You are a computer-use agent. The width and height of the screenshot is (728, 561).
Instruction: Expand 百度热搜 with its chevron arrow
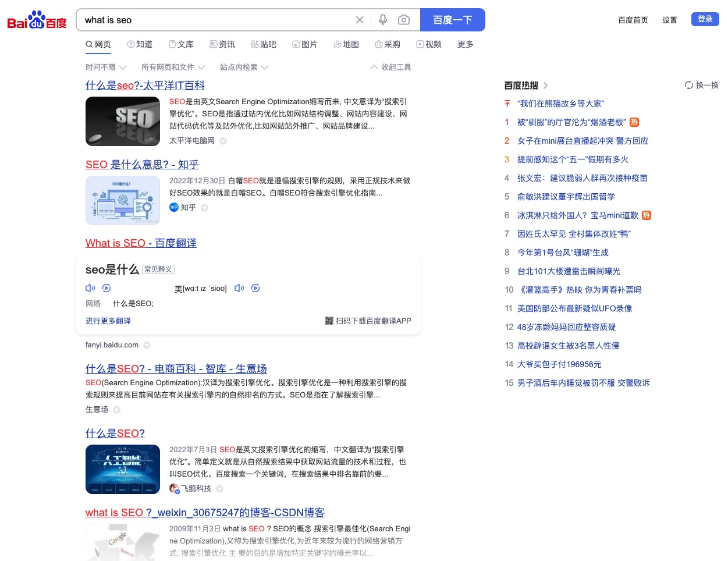coord(545,86)
